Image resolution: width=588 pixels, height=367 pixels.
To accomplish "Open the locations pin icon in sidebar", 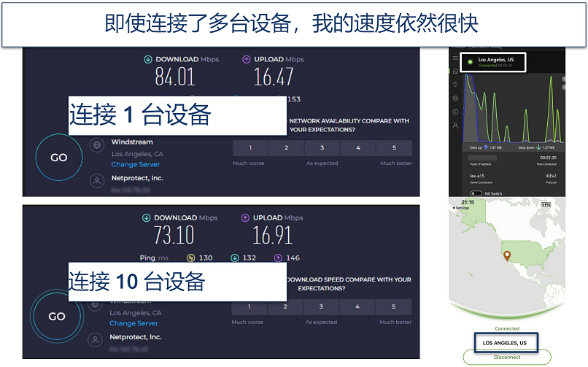I will [455, 85].
